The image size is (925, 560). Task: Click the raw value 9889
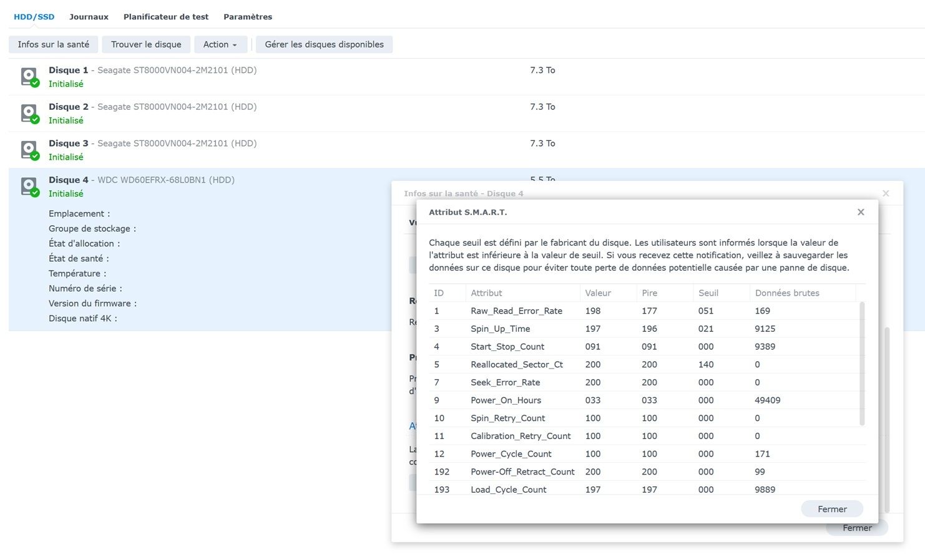[765, 490]
